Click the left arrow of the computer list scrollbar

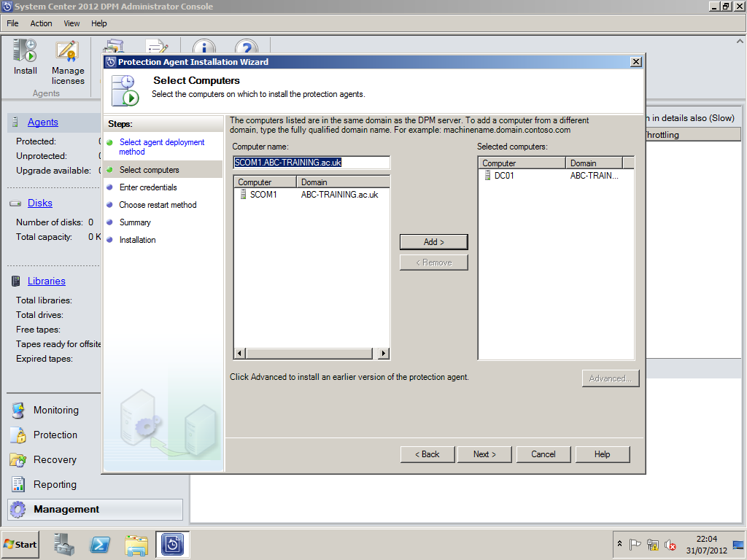coord(239,354)
